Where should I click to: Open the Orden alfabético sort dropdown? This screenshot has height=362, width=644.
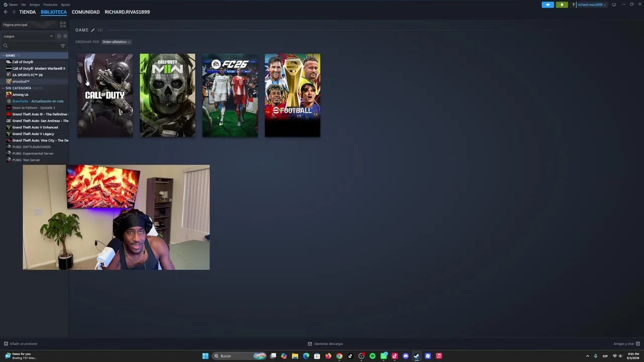tap(116, 42)
